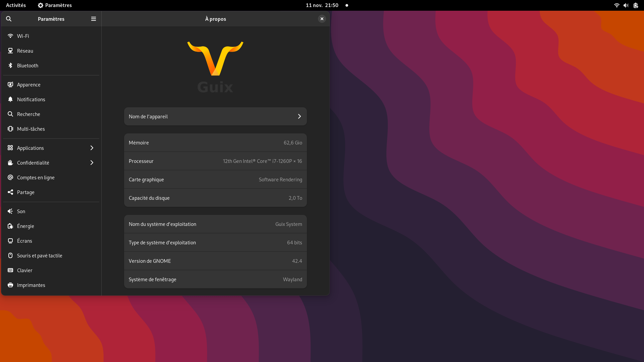Viewport: 644px width, 362px height.
Task: Open the Paramètres app menu in top bar
Action: 55,5
